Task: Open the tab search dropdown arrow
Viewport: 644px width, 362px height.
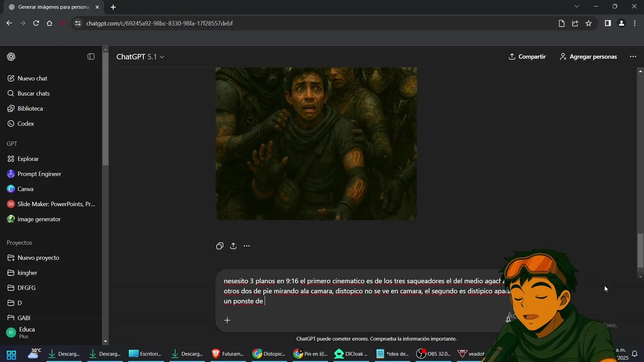Action: (x=577, y=7)
